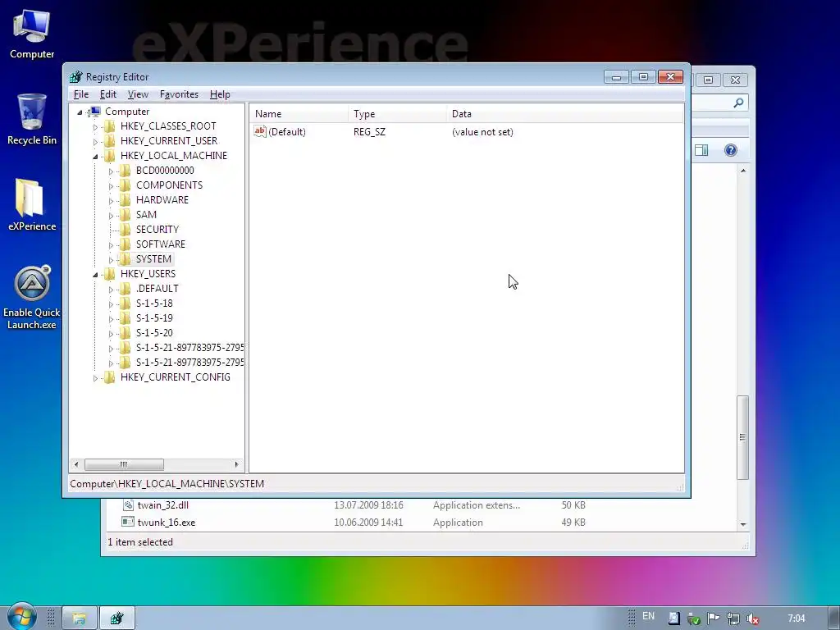Screen dimensions: 840x630
Task: Collapse the Computer root node
Action: click(x=80, y=112)
